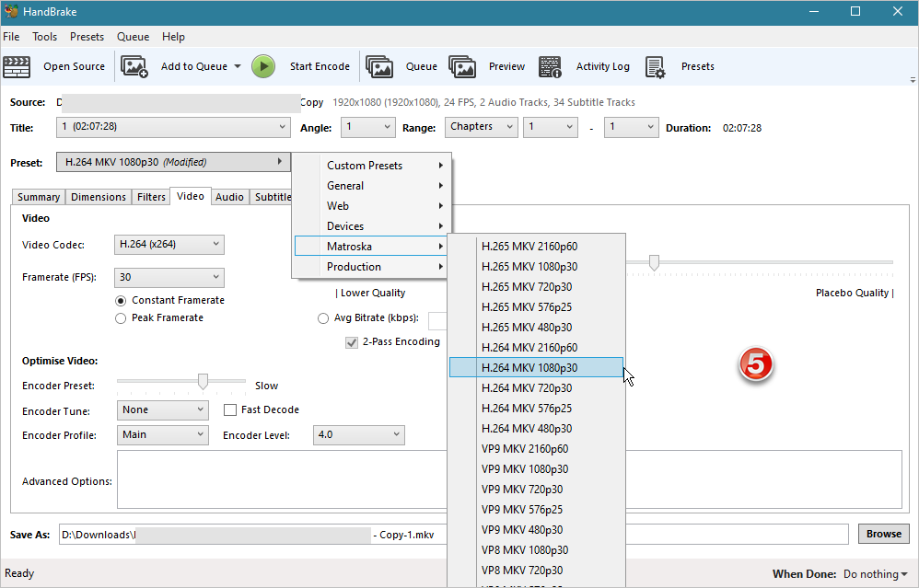The width and height of the screenshot is (919, 588).
Task: Click the Save As path field
Action: [454, 534]
